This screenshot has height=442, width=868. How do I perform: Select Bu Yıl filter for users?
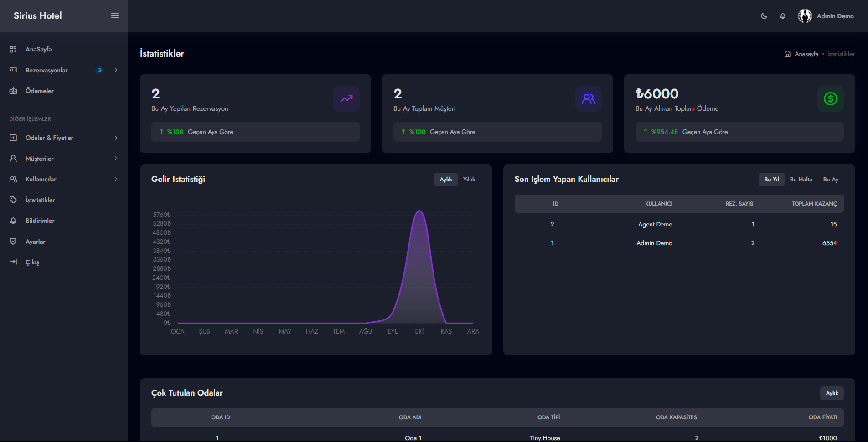coord(771,180)
